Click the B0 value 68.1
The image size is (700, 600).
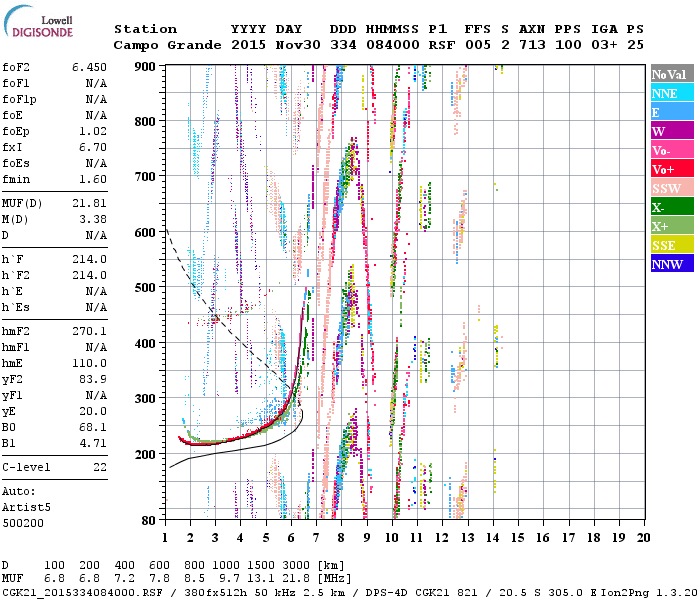93,427
